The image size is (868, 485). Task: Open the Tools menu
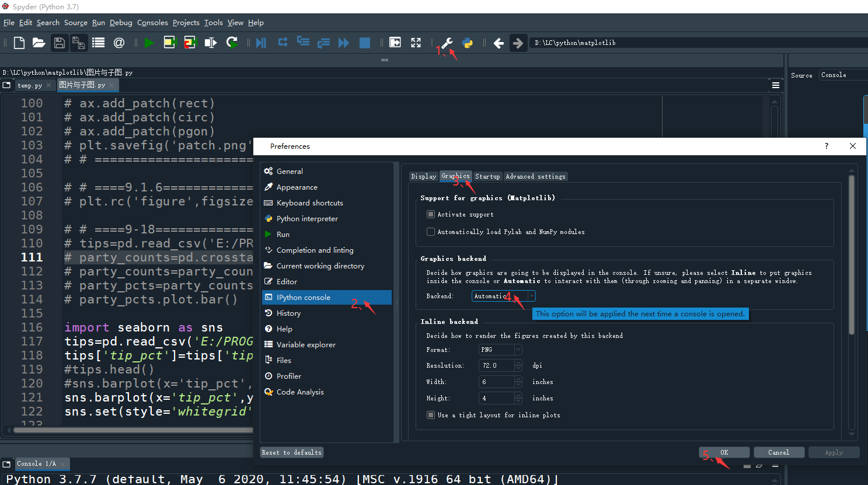(x=214, y=23)
